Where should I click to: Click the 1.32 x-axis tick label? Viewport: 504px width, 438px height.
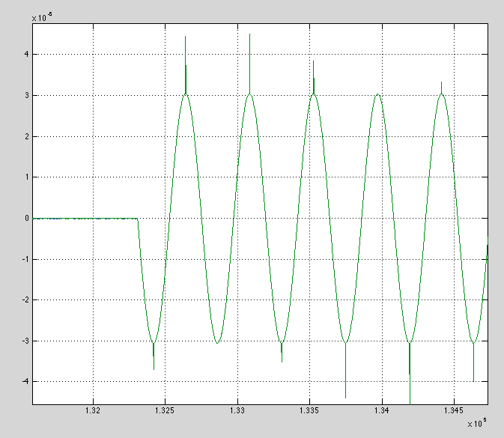(x=93, y=411)
